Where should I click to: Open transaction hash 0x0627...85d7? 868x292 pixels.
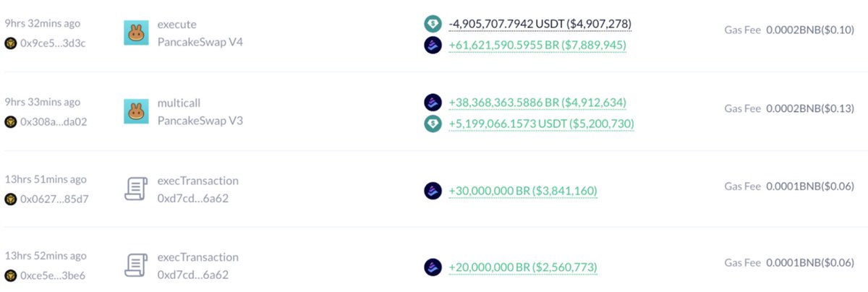[x=54, y=198]
